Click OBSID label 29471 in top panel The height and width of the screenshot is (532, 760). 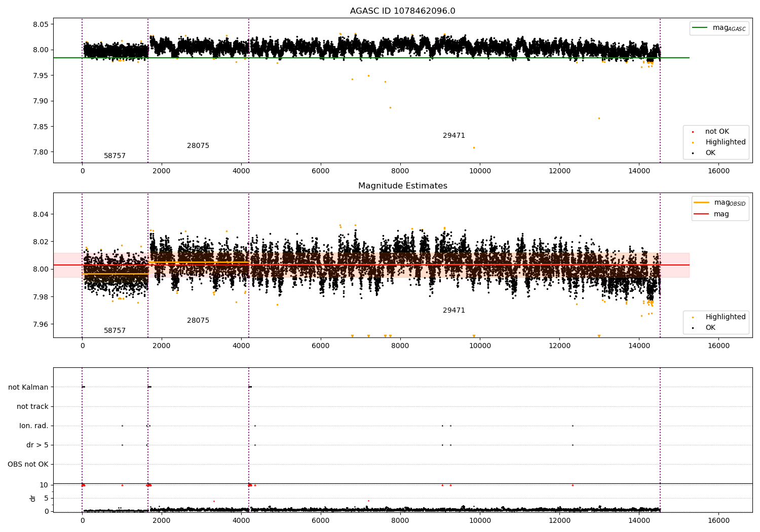454,136
